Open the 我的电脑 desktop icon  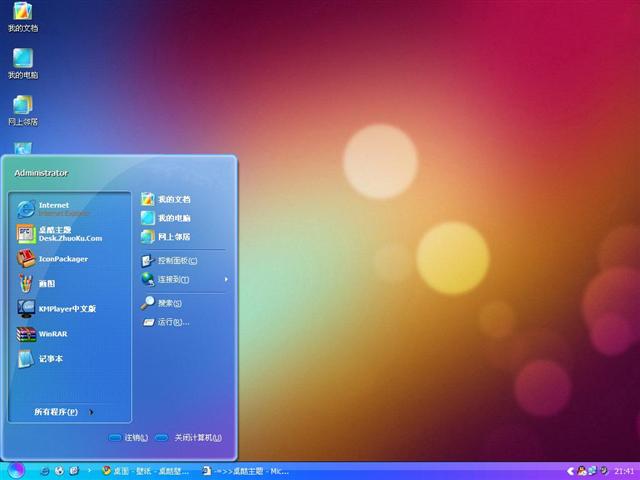22,61
